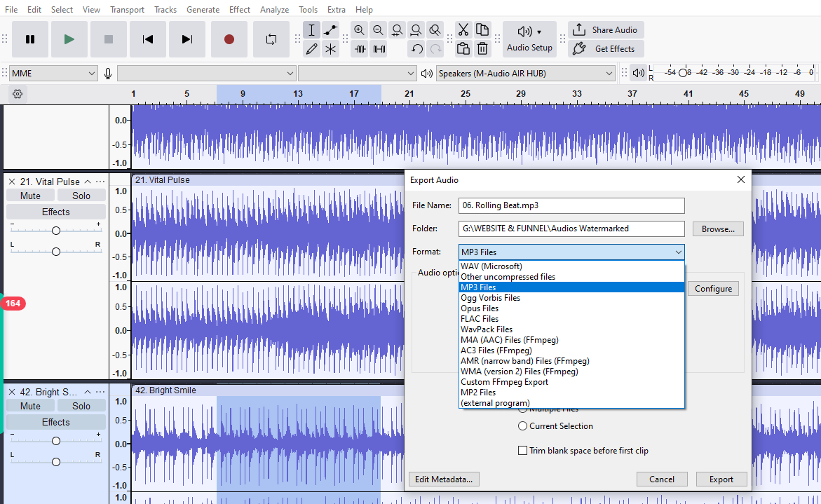Skip to end of project

click(187, 39)
